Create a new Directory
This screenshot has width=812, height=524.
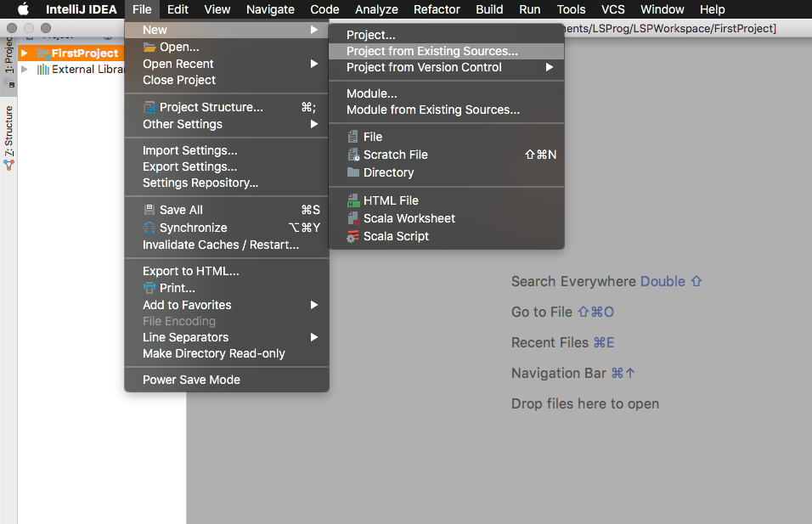[447, 172]
